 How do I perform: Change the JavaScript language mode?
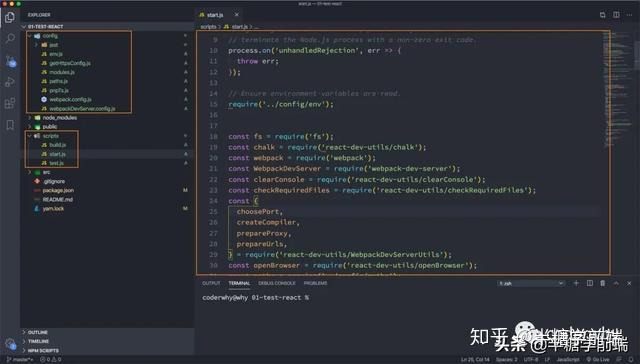[568, 360]
